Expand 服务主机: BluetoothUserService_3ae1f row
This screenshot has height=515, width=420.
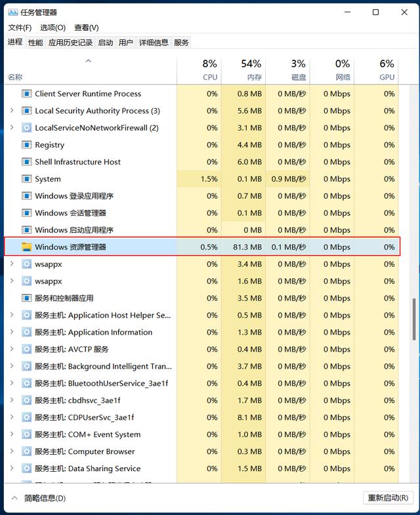point(12,383)
